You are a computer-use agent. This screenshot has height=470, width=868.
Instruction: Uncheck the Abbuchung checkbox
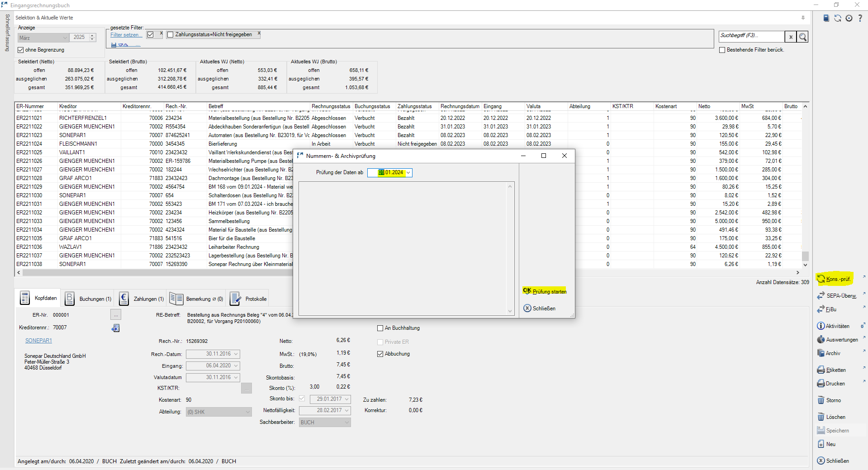pos(380,354)
